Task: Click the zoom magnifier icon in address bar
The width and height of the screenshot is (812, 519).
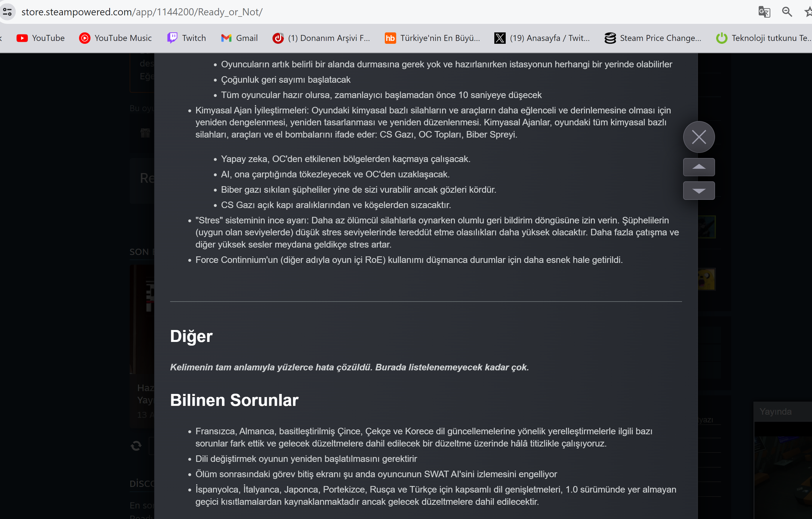Action: (787, 12)
